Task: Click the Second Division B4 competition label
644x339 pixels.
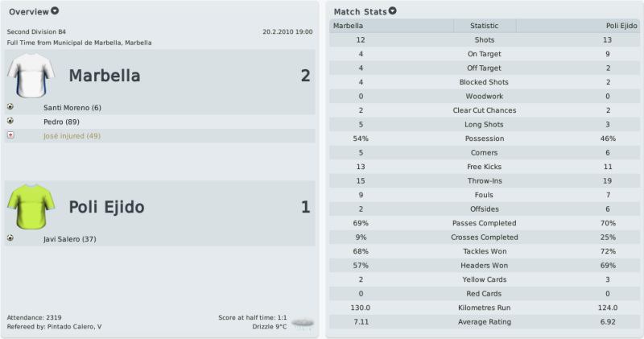Action: (x=36, y=31)
